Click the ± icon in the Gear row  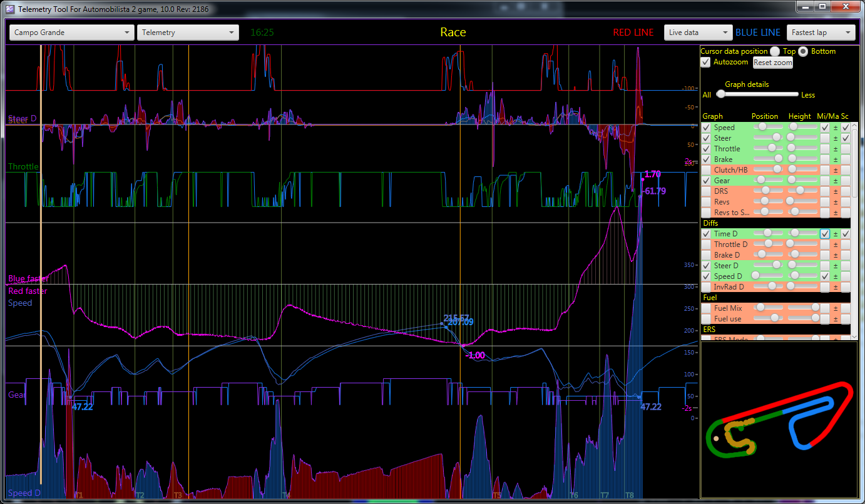[x=835, y=181]
